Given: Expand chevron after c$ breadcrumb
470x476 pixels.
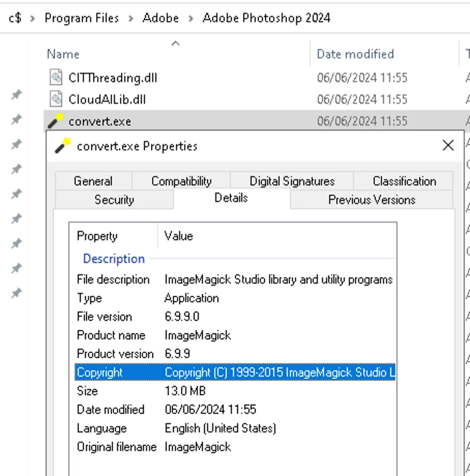Looking at the screenshot, I should click(x=33, y=19).
